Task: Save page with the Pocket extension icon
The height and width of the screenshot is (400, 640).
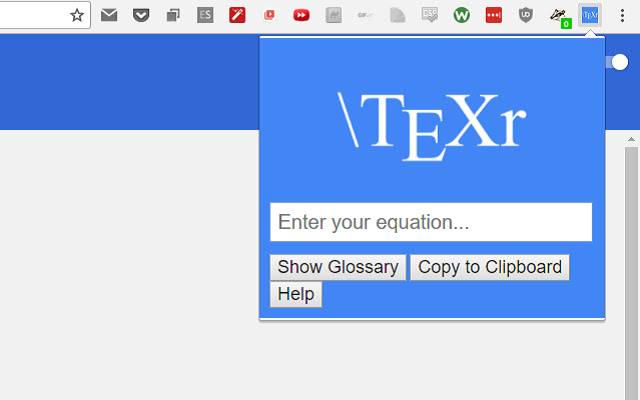Action: [x=141, y=16]
